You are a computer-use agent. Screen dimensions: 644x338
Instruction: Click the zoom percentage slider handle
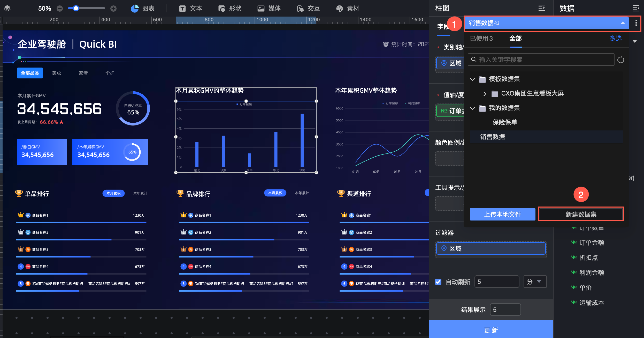point(76,9)
